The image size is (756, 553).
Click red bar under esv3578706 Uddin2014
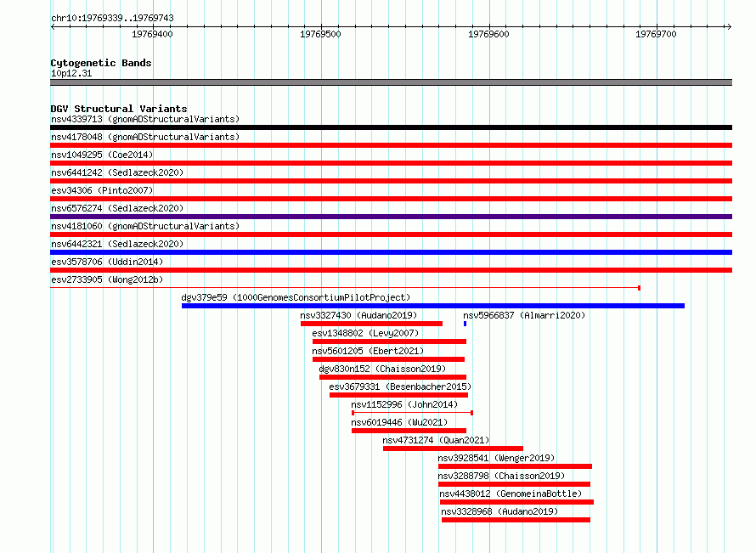(391, 270)
